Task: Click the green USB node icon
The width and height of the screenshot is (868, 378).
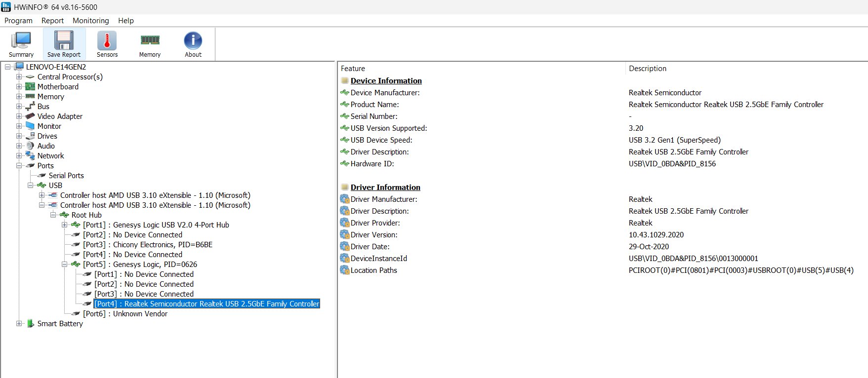Action: [41, 186]
